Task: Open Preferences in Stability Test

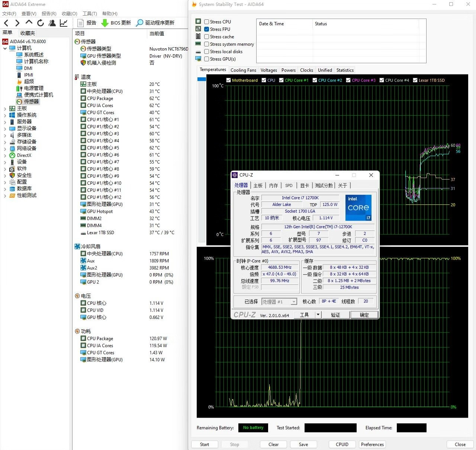Action: 372,444
